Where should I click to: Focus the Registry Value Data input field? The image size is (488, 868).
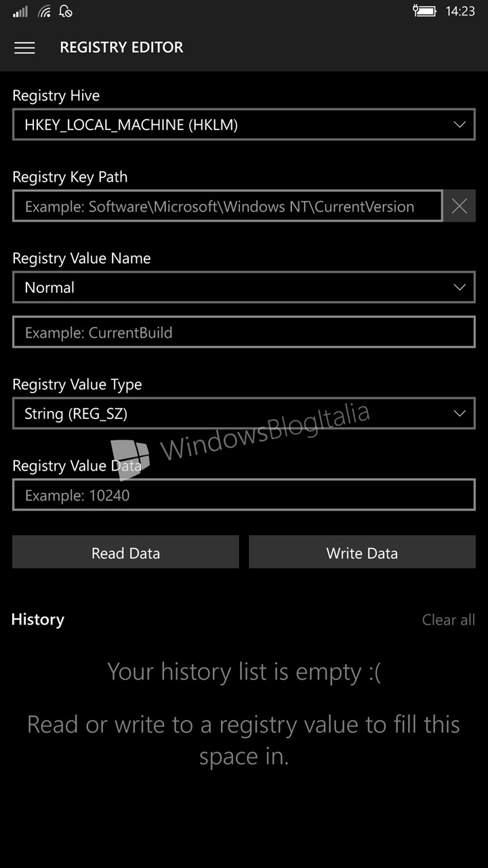point(244,495)
